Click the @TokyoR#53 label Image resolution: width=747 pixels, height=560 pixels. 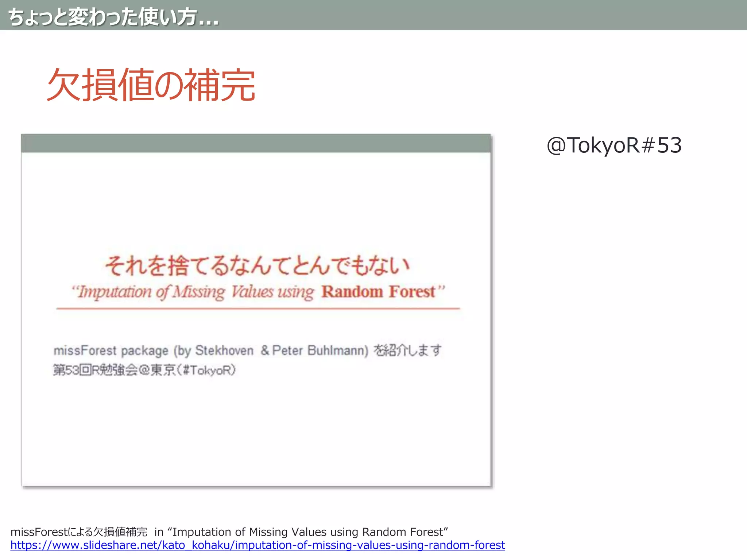pyautogui.click(x=614, y=145)
